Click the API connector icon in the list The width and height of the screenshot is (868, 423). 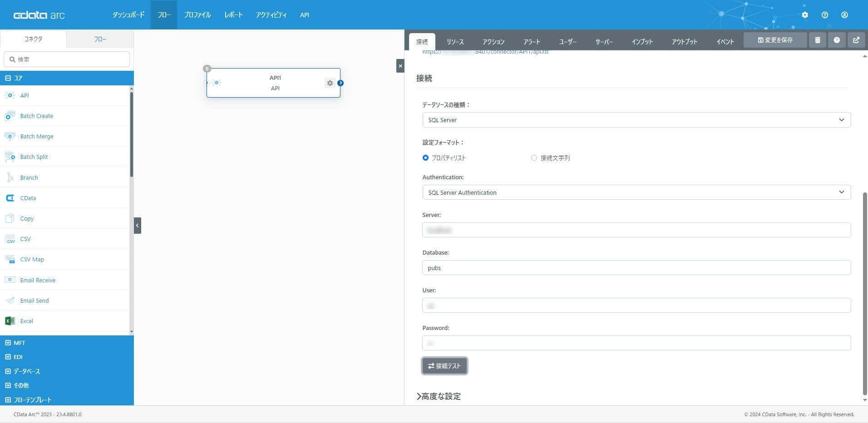click(x=10, y=95)
